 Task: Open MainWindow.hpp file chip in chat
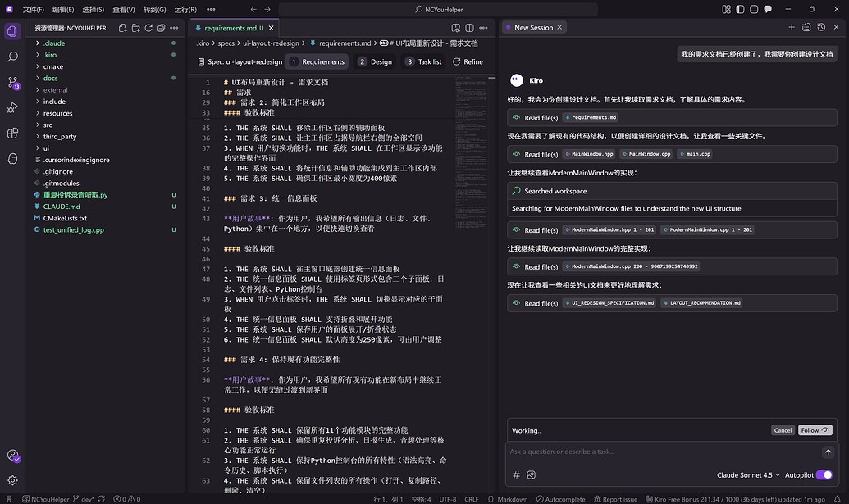coord(589,154)
